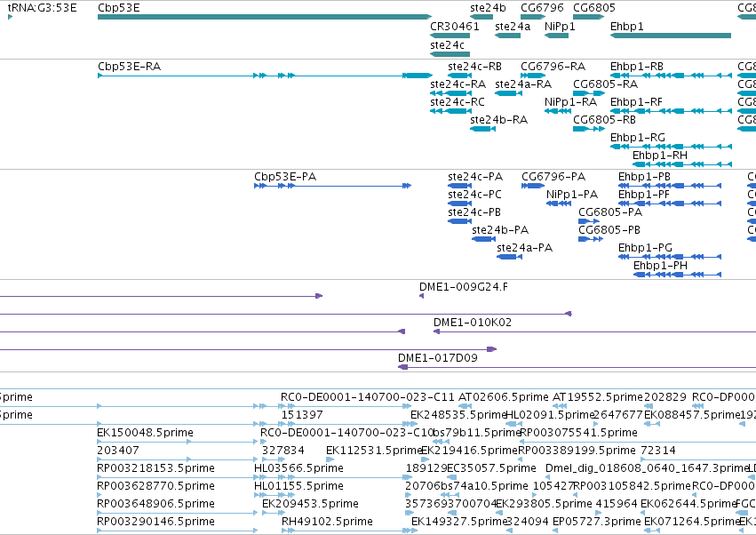The height and width of the screenshot is (535, 756).
Task: Select EST EK112531.5prime
Action: click(x=330, y=460)
